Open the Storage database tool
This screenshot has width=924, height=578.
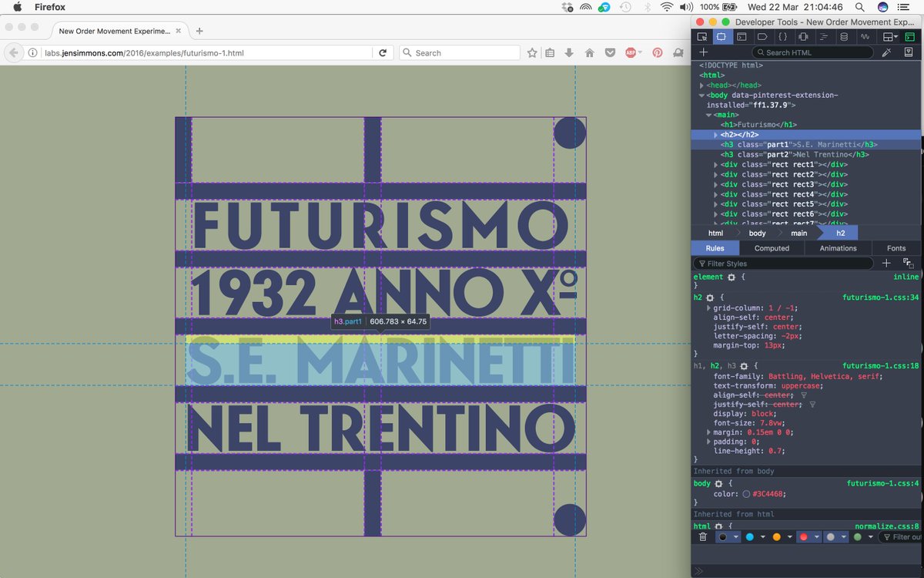tap(843, 37)
